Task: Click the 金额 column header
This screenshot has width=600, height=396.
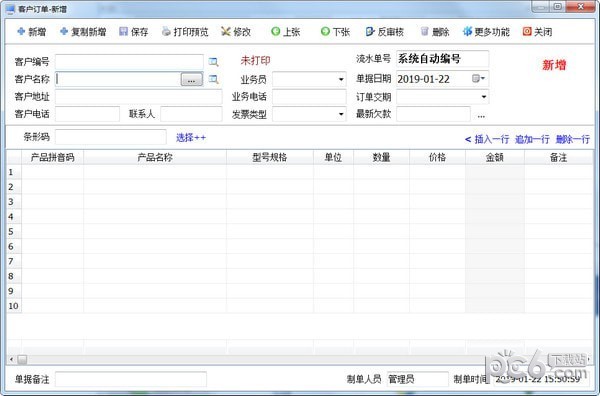Action: pyautogui.click(x=495, y=157)
